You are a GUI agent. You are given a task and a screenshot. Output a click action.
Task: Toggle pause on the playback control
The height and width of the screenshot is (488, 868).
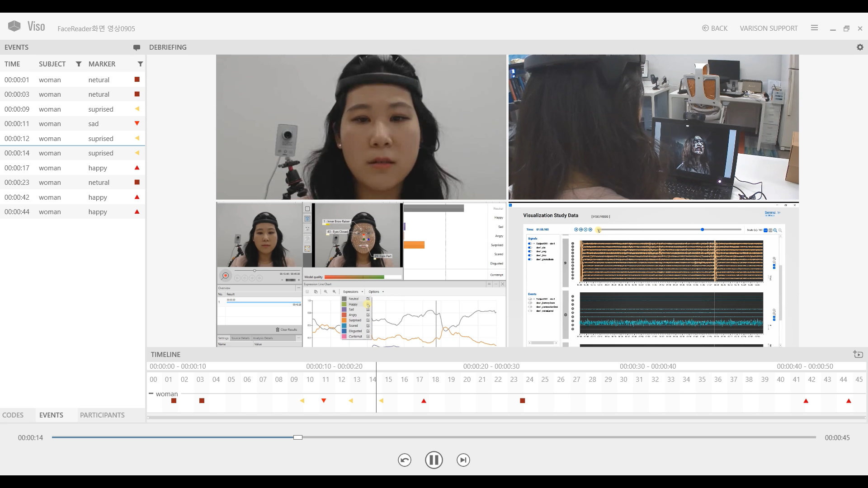pos(434,460)
